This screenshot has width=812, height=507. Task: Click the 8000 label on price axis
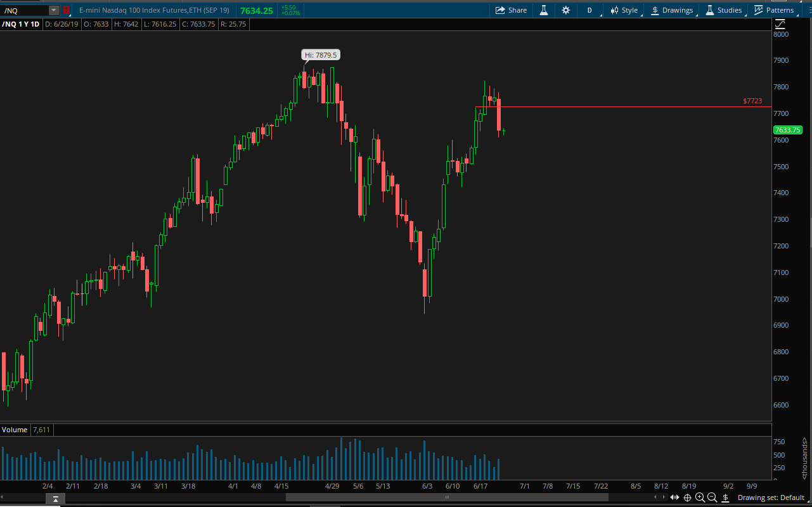(x=780, y=34)
